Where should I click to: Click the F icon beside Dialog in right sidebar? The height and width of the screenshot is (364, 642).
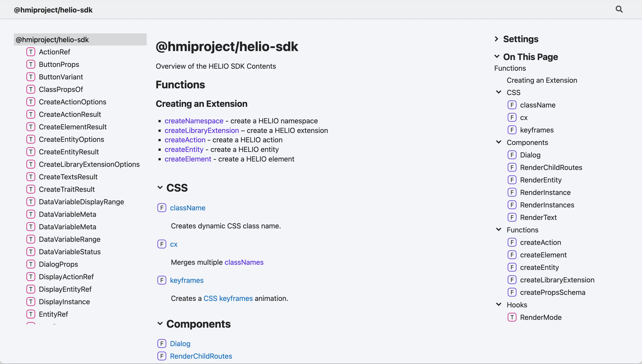point(512,155)
